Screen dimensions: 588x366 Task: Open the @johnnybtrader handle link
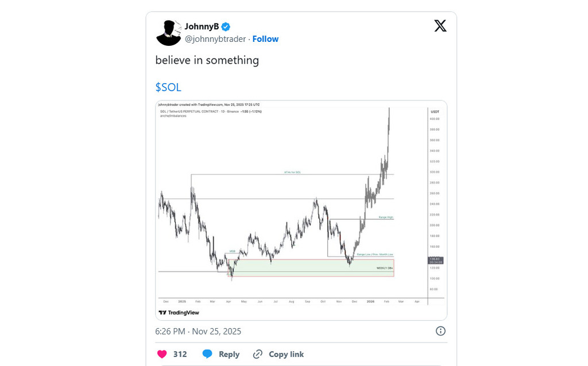point(215,39)
